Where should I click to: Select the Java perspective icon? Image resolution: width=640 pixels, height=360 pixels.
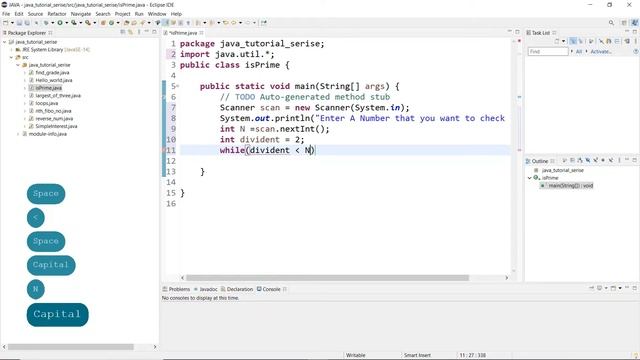tap(635, 23)
